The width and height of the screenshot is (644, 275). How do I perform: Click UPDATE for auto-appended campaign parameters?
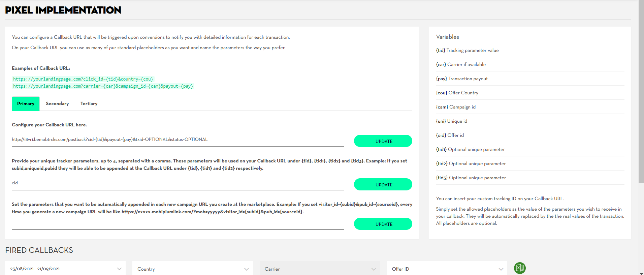coord(383,224)
